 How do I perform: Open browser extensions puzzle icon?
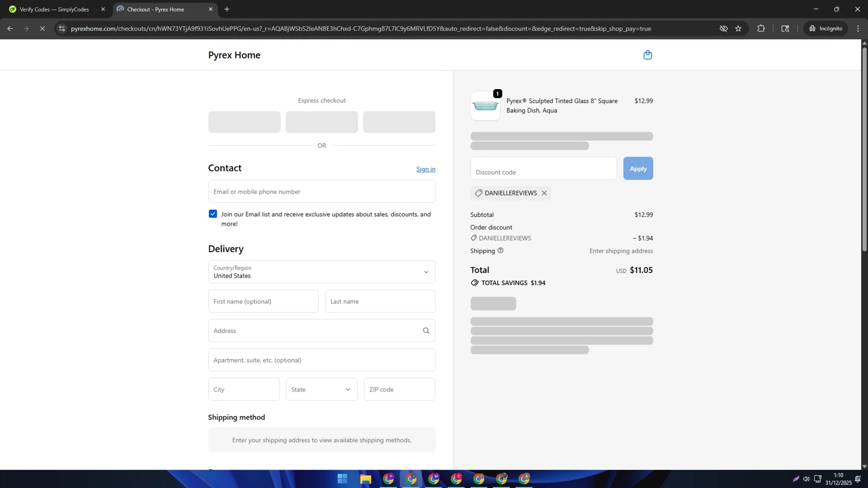761,28
